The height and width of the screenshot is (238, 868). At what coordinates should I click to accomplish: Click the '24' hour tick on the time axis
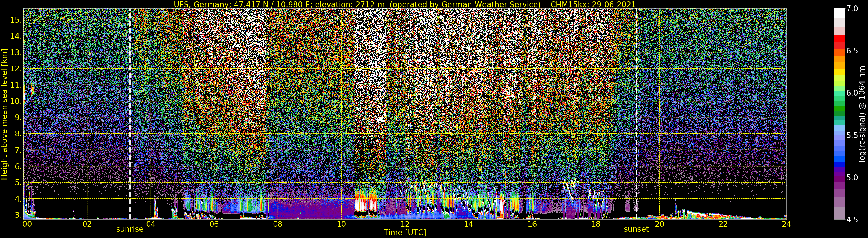pos(786,224)
